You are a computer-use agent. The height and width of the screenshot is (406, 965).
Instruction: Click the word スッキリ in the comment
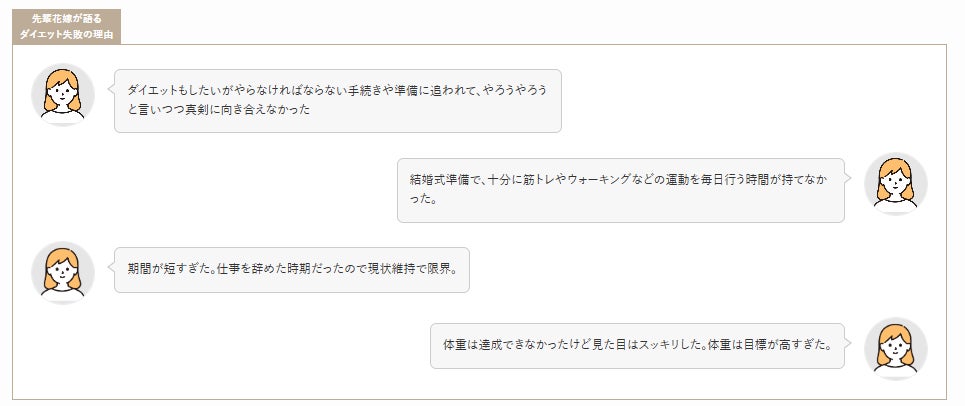click(x=655, y=345)
